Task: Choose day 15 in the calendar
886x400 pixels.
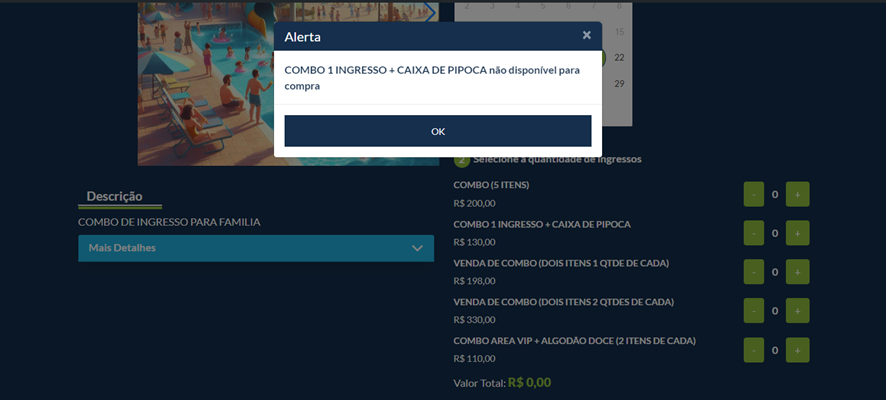Action: (x=619, y=32)
